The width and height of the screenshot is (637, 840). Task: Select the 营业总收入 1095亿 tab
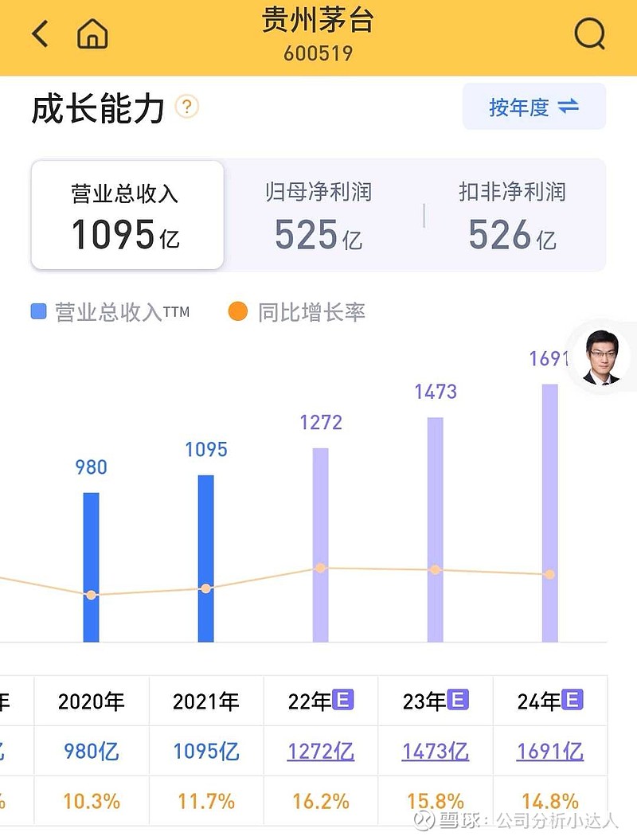point(127,215)
